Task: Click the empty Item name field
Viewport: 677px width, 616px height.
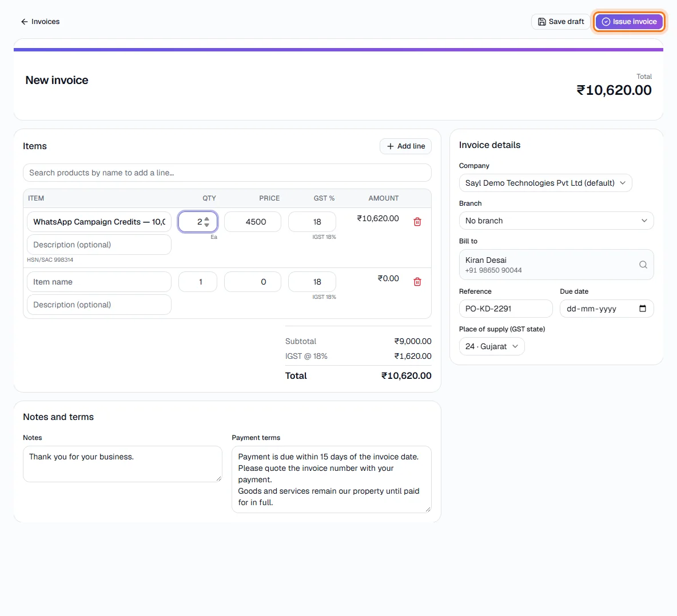Action: 99,282
